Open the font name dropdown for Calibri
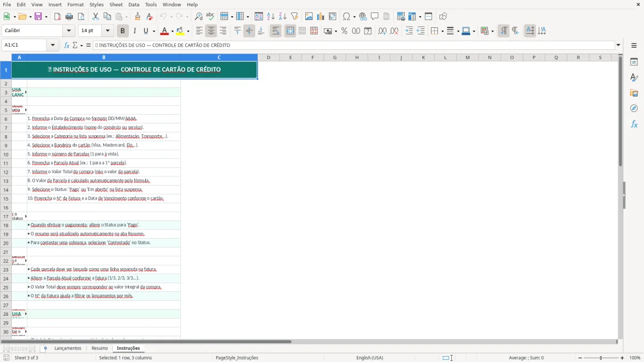Image resolution: width=644 pixels, height=362 pixels. 68,31
